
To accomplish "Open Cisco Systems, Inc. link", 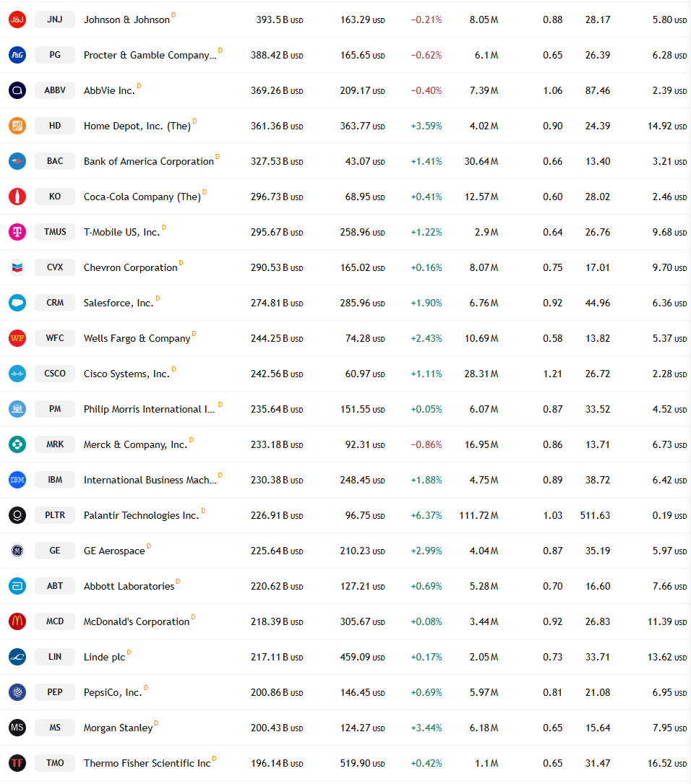I will [x=126, y=374].
